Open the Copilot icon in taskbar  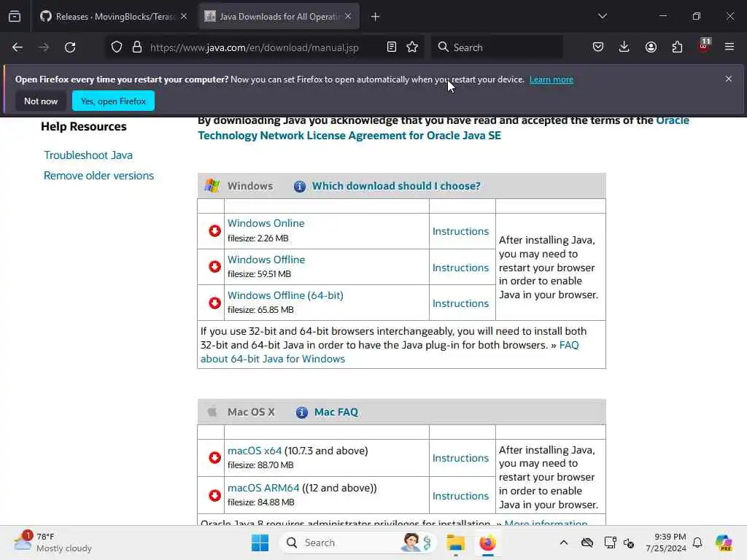[x=724, y=542]
